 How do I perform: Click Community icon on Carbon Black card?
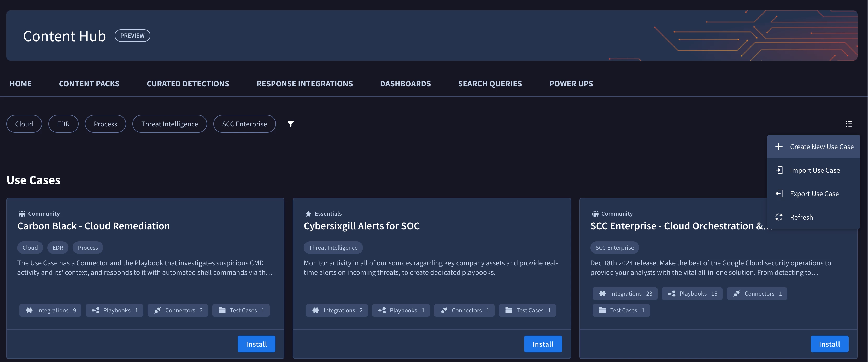pos(22,214)
